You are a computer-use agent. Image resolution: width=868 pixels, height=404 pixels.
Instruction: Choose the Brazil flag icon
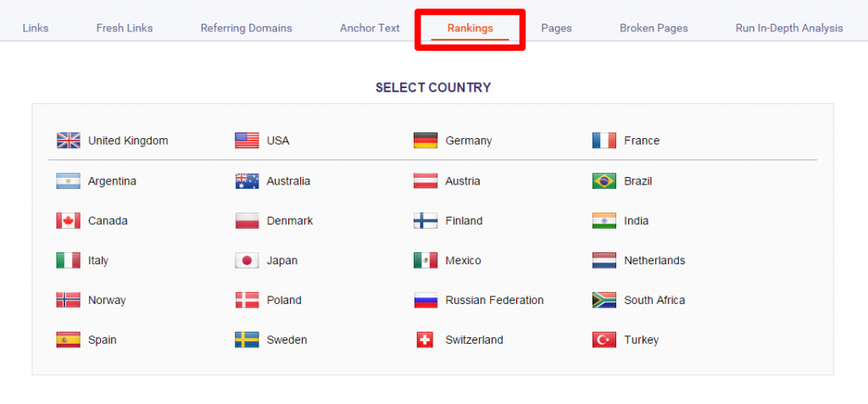604,181
